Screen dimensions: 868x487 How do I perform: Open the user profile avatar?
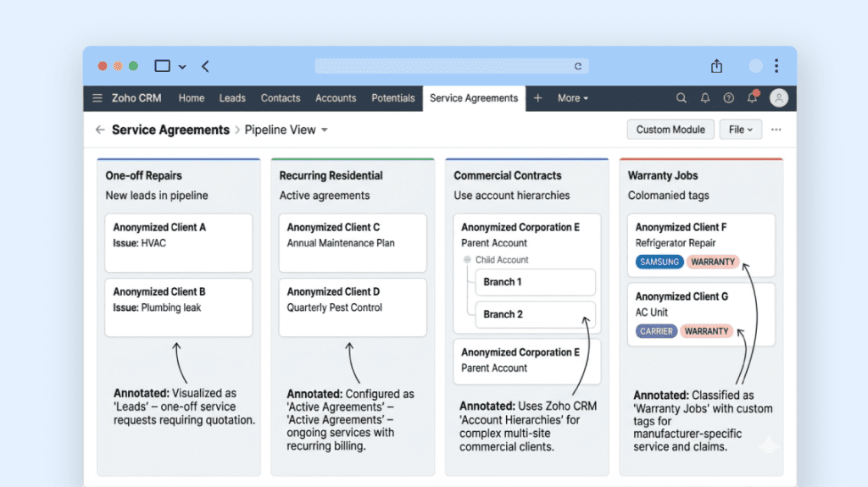click(x=778, y=98)
